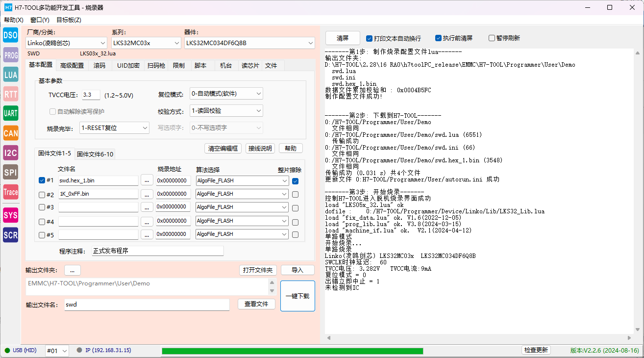The width and height of the screenshot is (644, 358).
Task: Click the 一键下载 button
Action: click(297, 296)
